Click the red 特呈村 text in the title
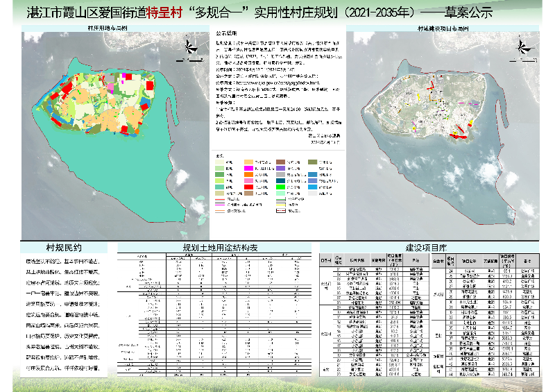Image resolution: width=555 pixels, height=392 pixels. (158, 12)
